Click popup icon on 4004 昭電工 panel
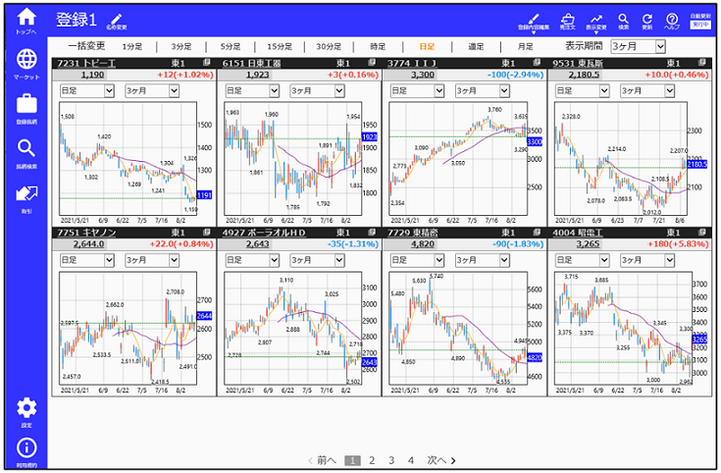Viewport: 721px width, 473px height. point(702,232)
